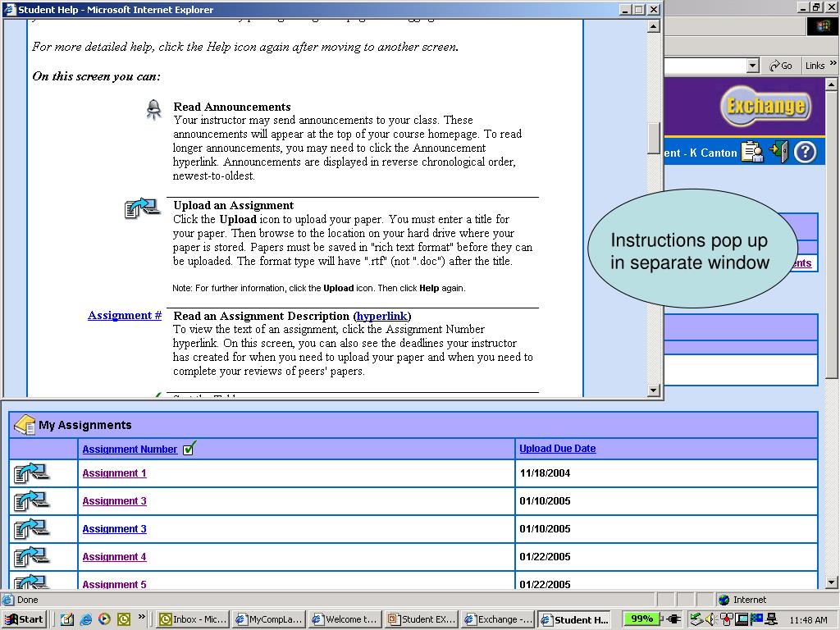Viewport: 840px width, 630px height.
Task: Follow the blue hyperlink in Read an Assignment Description
Action: tap(382, 316)
